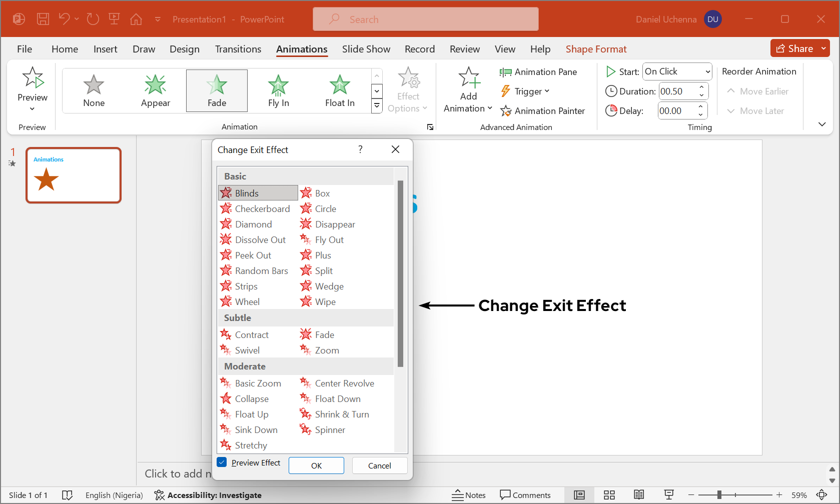Image resolution: width=840 pixels, height=504 pixels.
Task: Choose the Appear animation in gallery
Action: pos(155,90)
